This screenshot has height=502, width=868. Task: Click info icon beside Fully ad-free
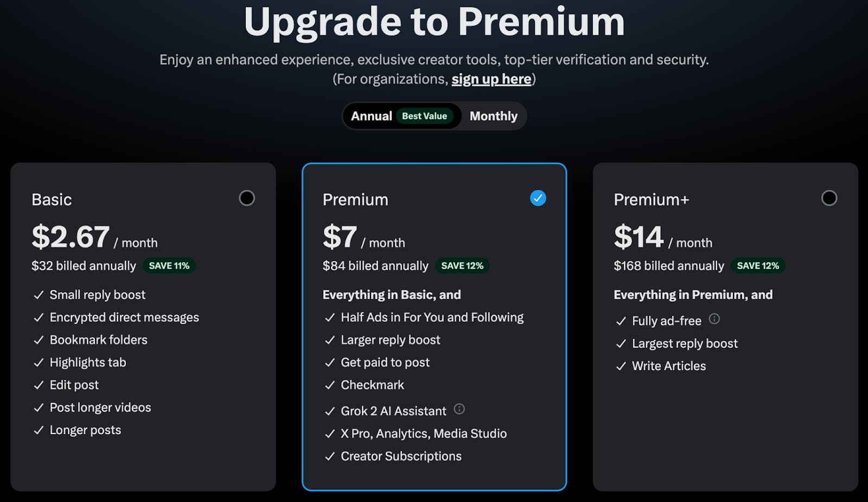(714, 319)
